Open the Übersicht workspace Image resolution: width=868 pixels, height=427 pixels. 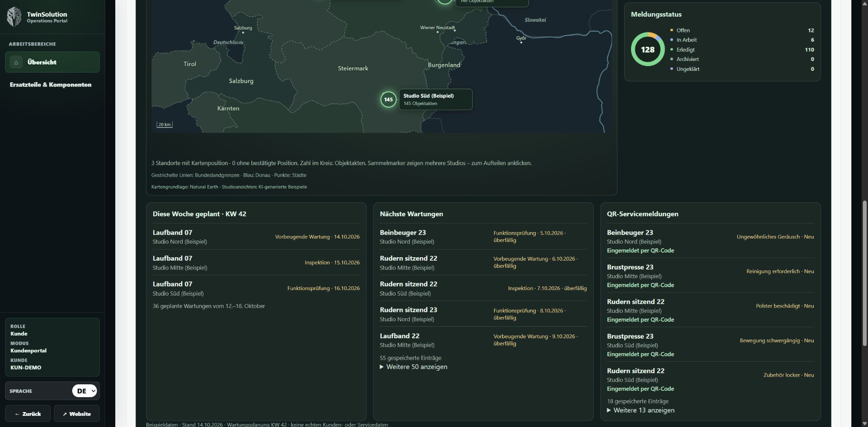(x=52, y=62)
